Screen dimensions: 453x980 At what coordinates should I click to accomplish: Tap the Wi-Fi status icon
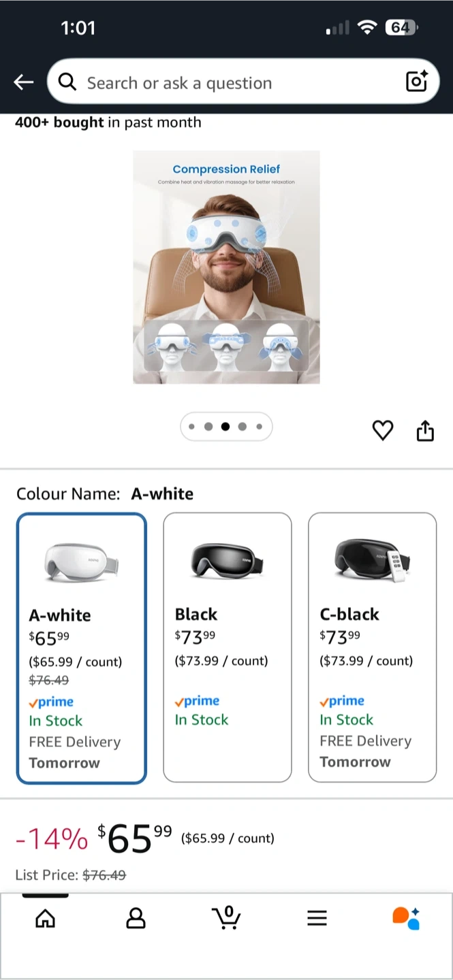coord(367,27)
